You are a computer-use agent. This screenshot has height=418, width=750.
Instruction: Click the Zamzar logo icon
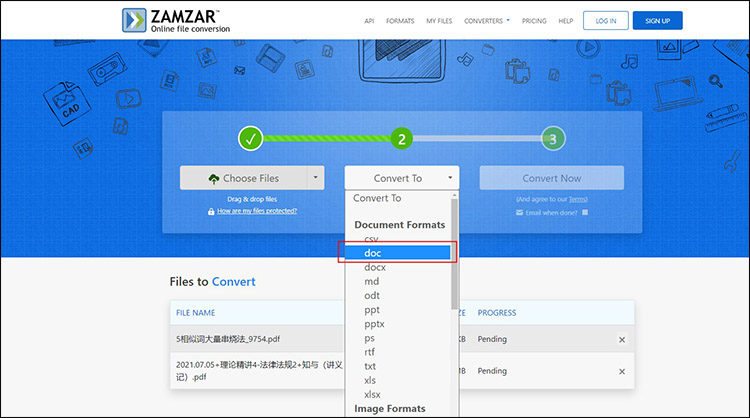(x=134, y=20)
